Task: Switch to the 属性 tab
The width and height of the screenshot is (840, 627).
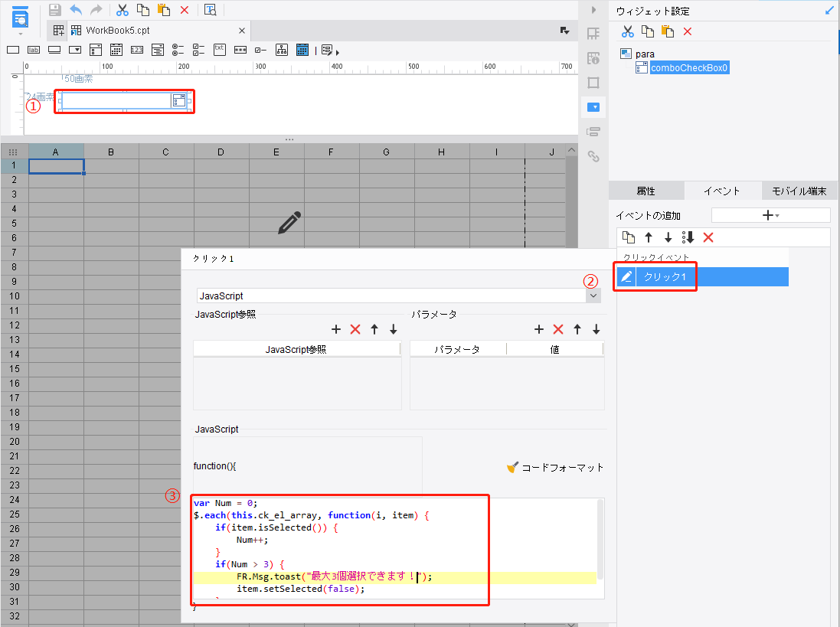Action: [x=646, y=191]
